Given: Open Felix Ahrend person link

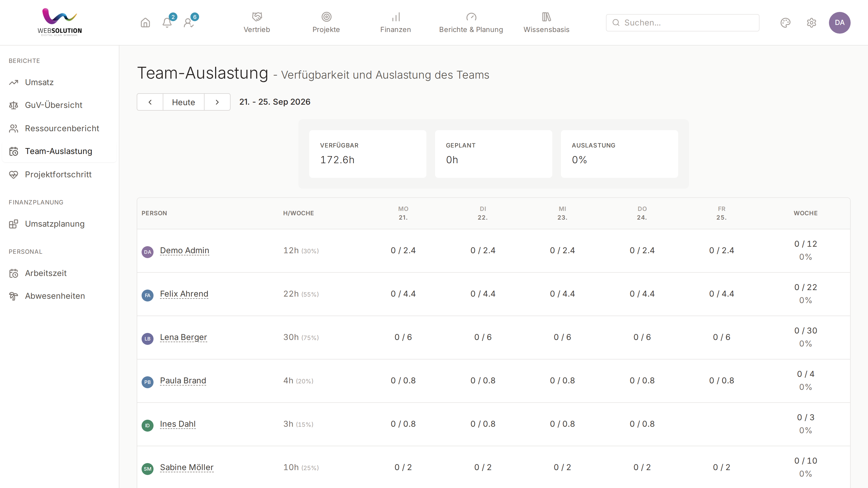Looking at the screenshot, I should [x=184, y=294].
